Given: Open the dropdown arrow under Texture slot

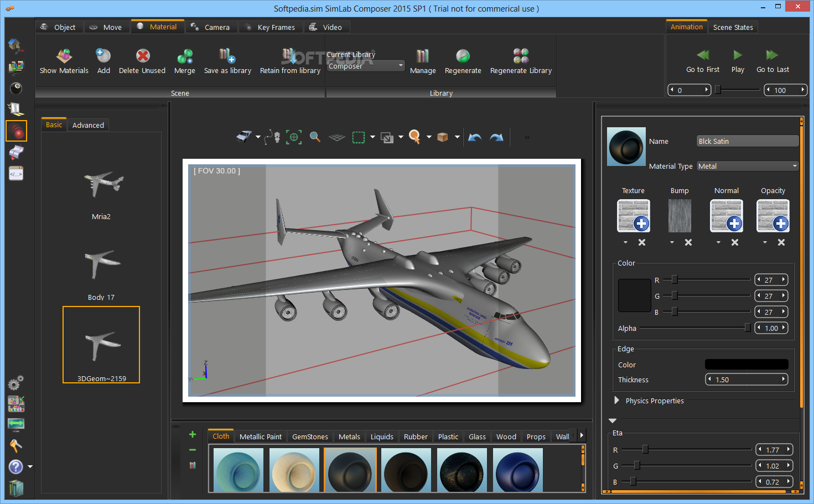Looking at the screenshot, I should click(625, 242).
